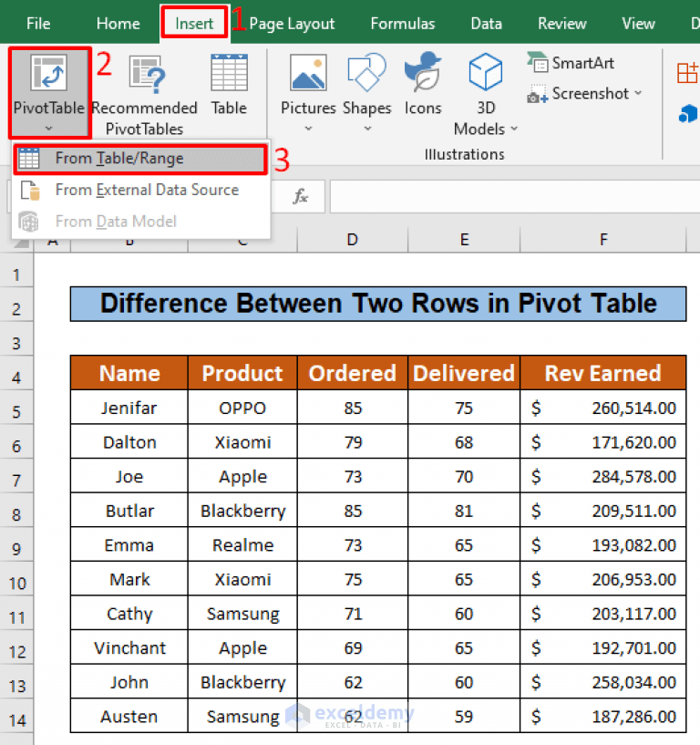Insert a SmartArt graphic

point(571,63)
